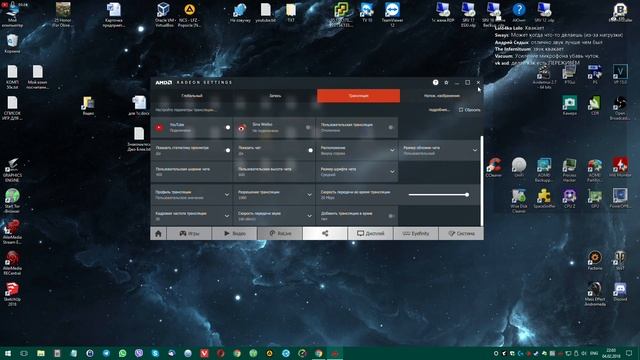Toggle the YouTube streaming switch

click(227, 127)
